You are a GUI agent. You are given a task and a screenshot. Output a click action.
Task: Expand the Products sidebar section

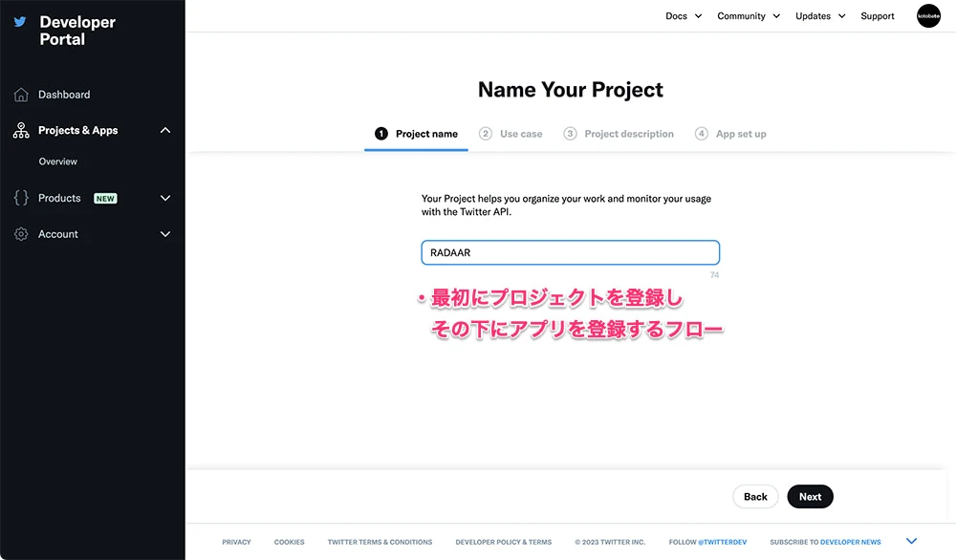[165, 198]
